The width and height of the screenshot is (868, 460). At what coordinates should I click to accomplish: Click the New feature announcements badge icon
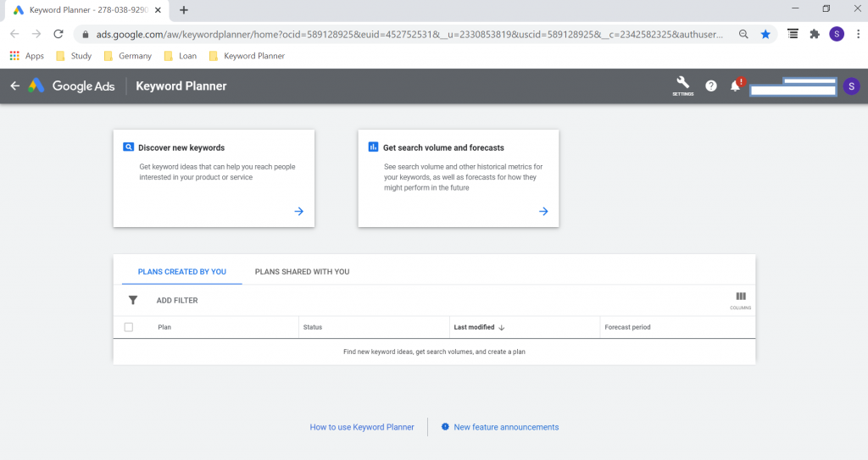tap(445, 427)
